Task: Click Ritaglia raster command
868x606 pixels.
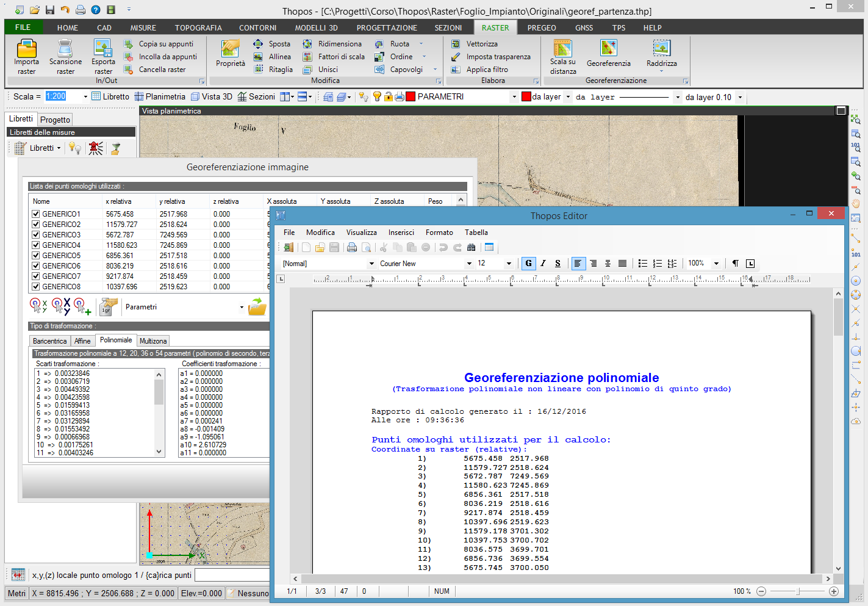Action: coord(273,70)
